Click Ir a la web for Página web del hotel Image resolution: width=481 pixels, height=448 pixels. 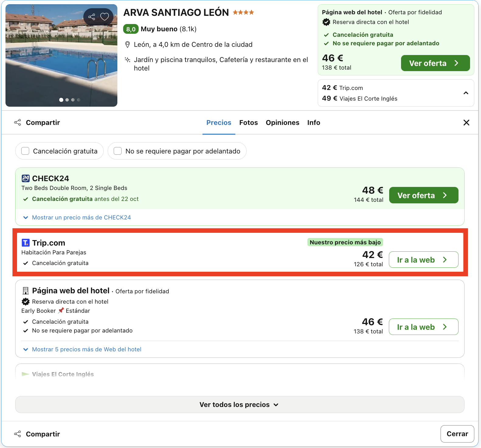(x=424, y=327)
